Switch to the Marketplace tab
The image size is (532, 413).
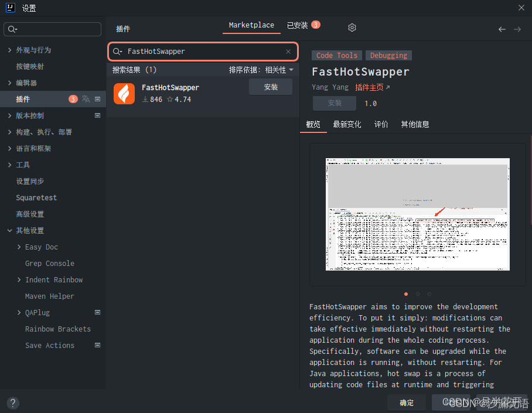point(251,25)
